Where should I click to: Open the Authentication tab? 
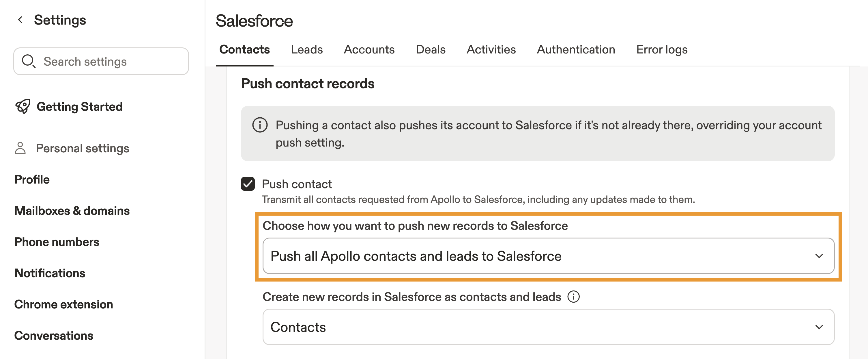click(575, 50)
